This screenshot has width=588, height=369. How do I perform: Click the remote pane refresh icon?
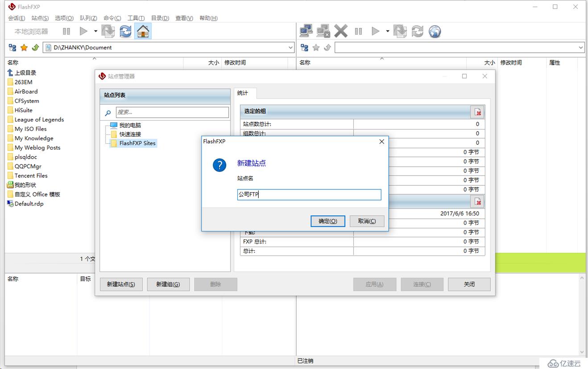click(x=417, y=31)
